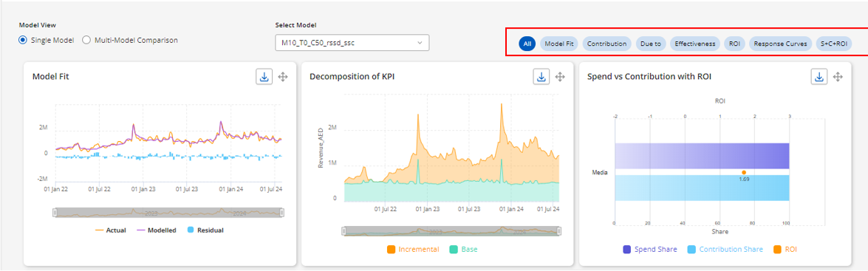Image resolution: width=868 pixels, height=271 pixels.
Task: Click the Media axis label
Action: point(600,173)
